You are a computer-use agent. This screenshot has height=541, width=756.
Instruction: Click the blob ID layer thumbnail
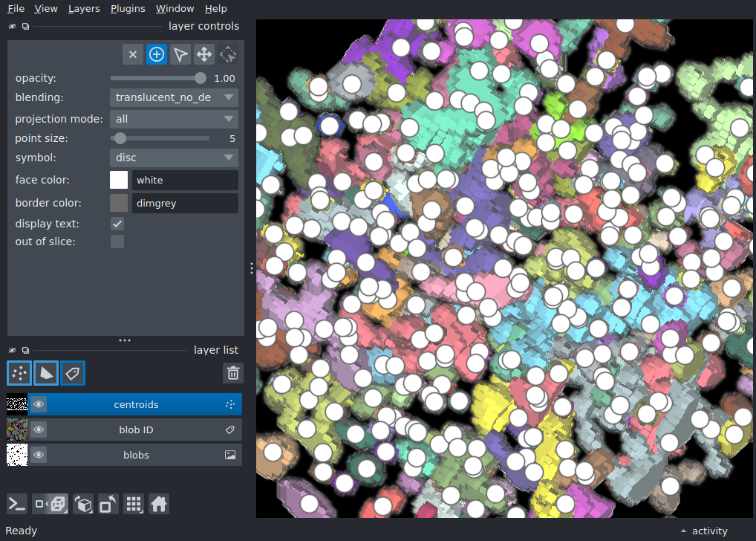click(x=17, y=430)
